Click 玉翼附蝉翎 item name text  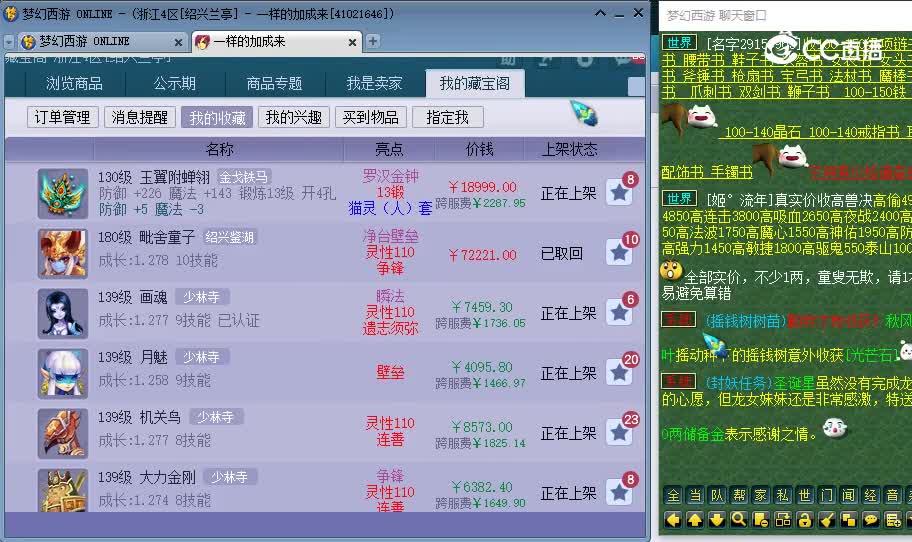(x=175, y=177)
